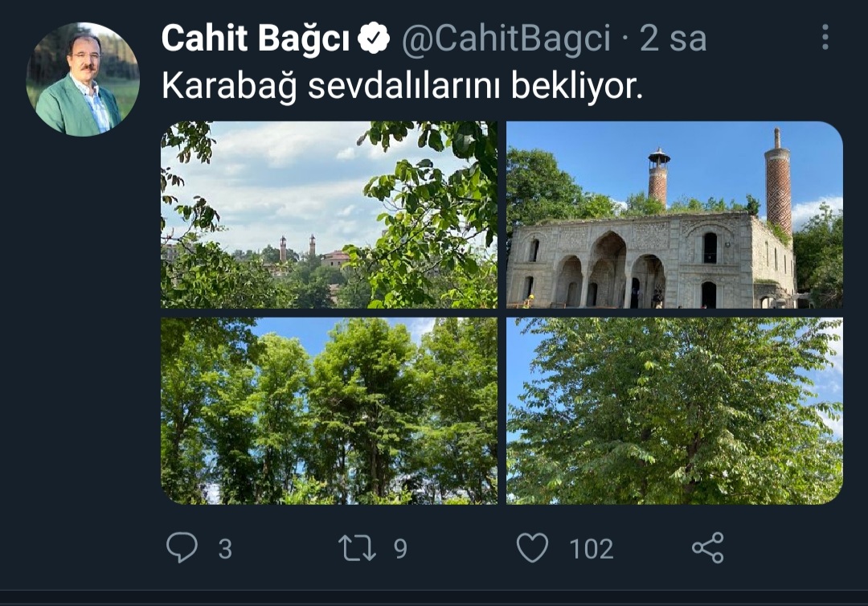Viewport: 868px width, 606px height.
Task: View the photo of distant minarets through leaves
Action: tap(329, 215)
